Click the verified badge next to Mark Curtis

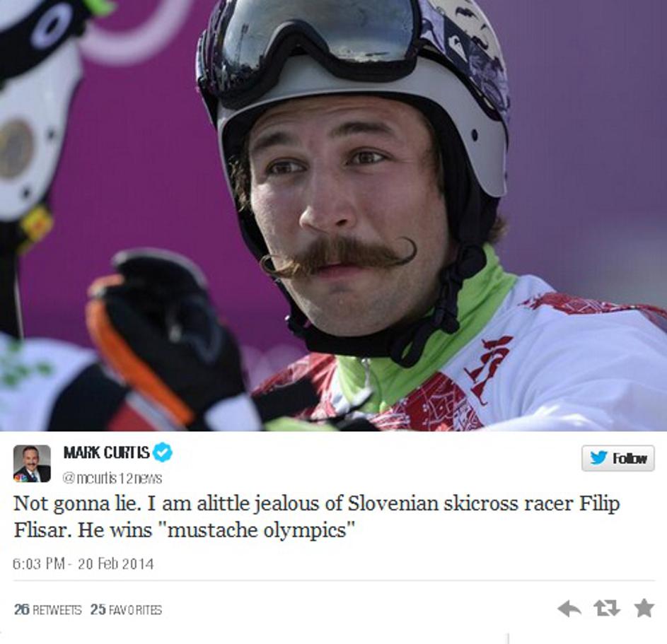point(163,452)
